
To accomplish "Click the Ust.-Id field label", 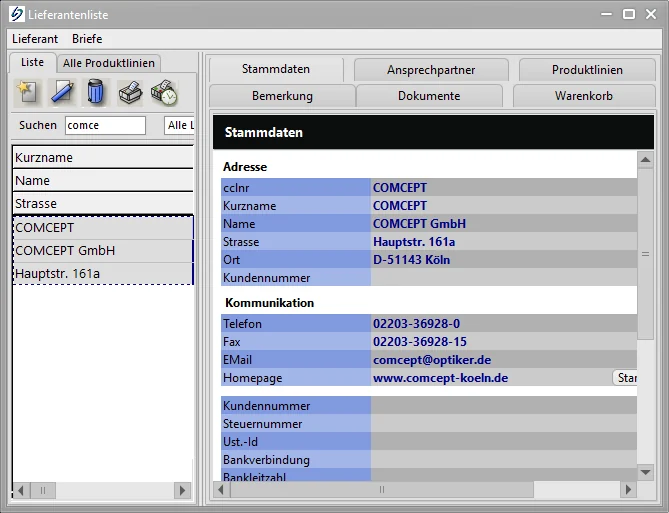I will (x=240, y=442).
